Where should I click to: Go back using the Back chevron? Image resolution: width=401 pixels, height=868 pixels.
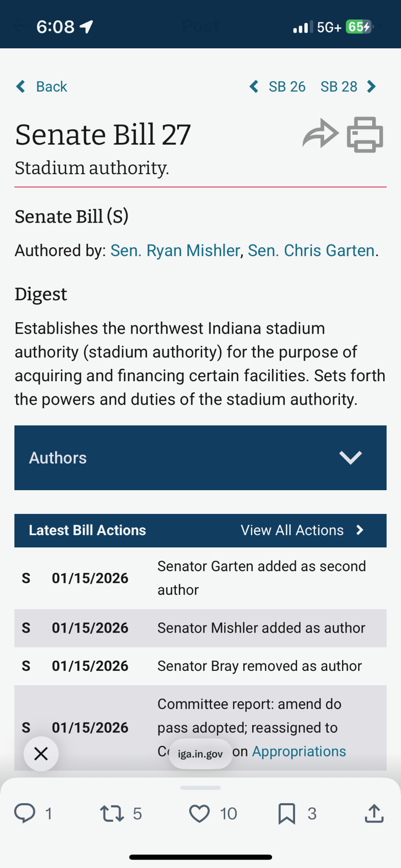pyautogui.click(x=42, y=87)
